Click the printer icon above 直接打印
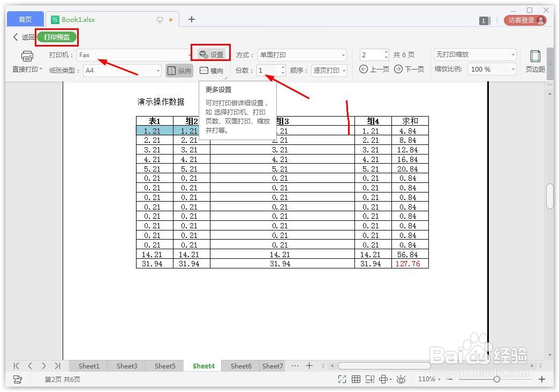This screenshot has height=392, width=559. click(x=26, y=56)
